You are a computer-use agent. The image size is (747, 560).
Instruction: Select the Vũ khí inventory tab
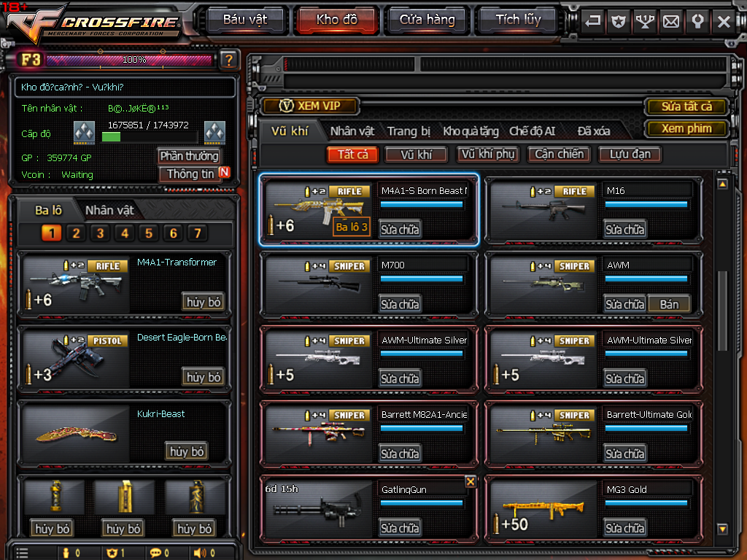pyautogui.click(x=290, y=131)
